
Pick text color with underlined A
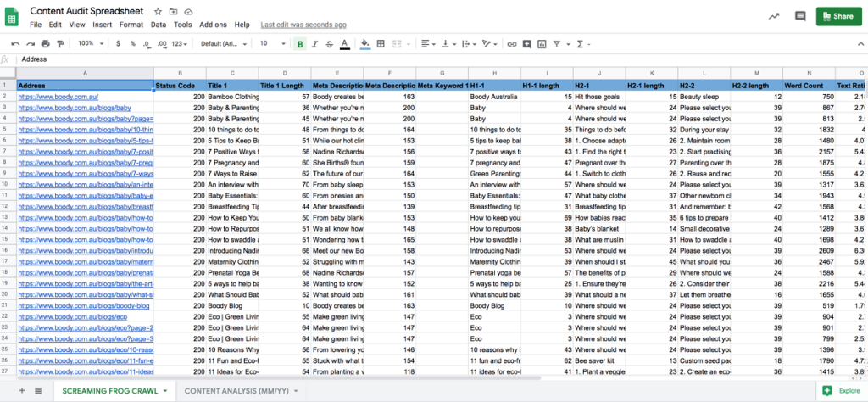(344, 44)
